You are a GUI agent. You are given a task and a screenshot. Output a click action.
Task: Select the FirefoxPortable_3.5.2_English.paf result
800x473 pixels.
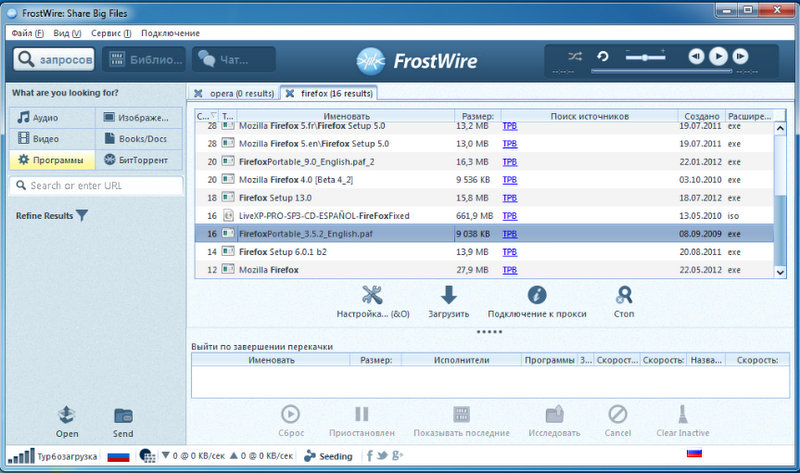(x=484, y=234)
